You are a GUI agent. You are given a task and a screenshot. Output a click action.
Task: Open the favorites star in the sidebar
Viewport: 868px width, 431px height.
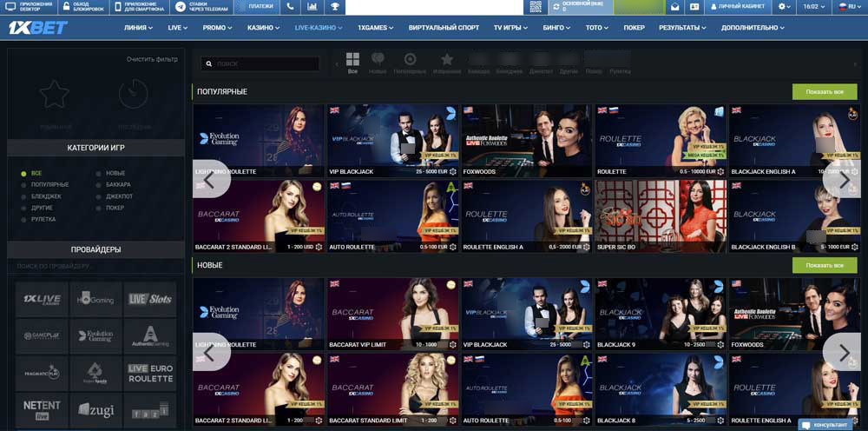point(55,96)
